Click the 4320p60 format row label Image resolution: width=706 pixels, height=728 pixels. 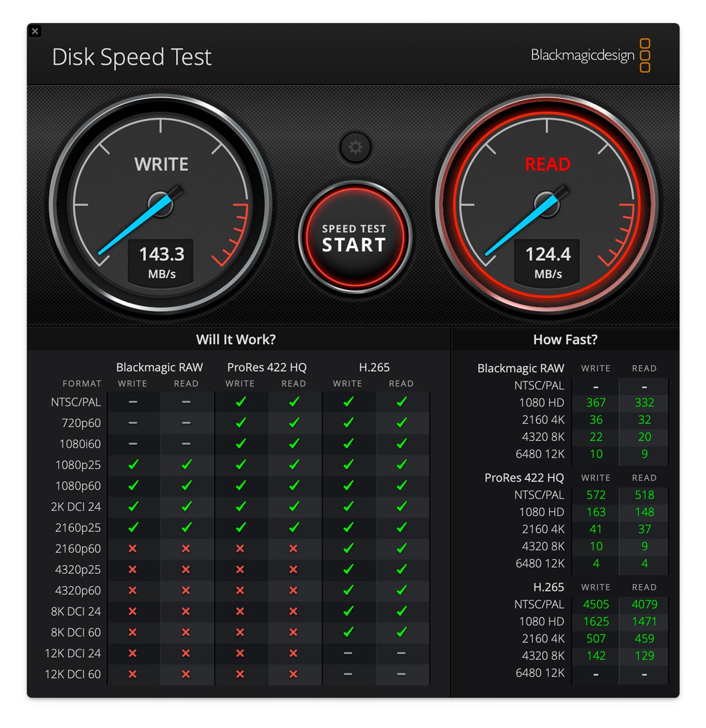pyautogui.click(x=78, y=591)
